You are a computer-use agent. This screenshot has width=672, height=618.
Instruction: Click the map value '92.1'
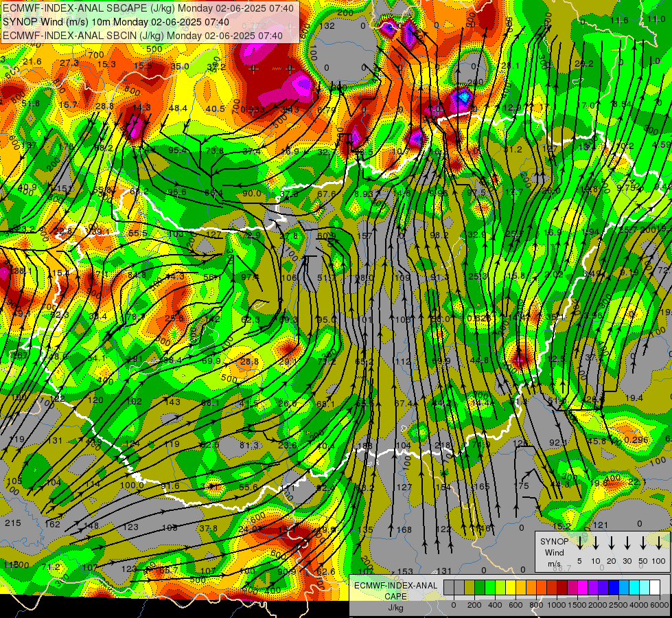tap(559, 442)
